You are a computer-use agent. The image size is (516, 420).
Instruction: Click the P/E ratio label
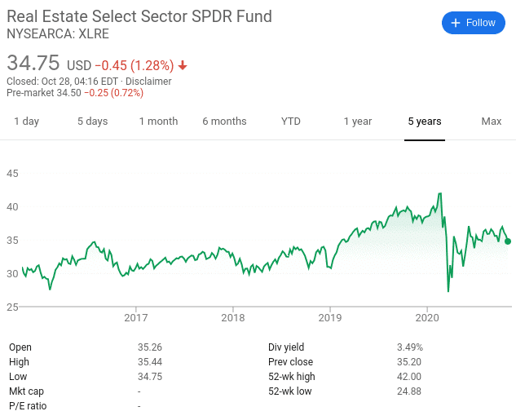28,406
